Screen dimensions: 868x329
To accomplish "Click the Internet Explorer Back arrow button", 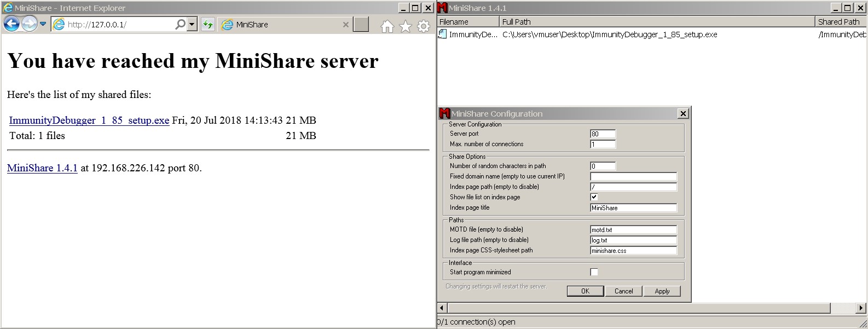I will (11, 24).
